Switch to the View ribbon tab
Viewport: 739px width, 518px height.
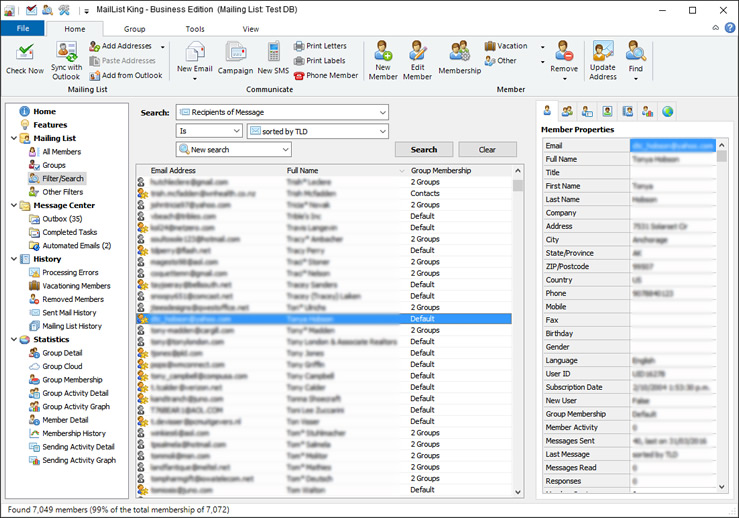pyautogui.click(x=250, y=29)
